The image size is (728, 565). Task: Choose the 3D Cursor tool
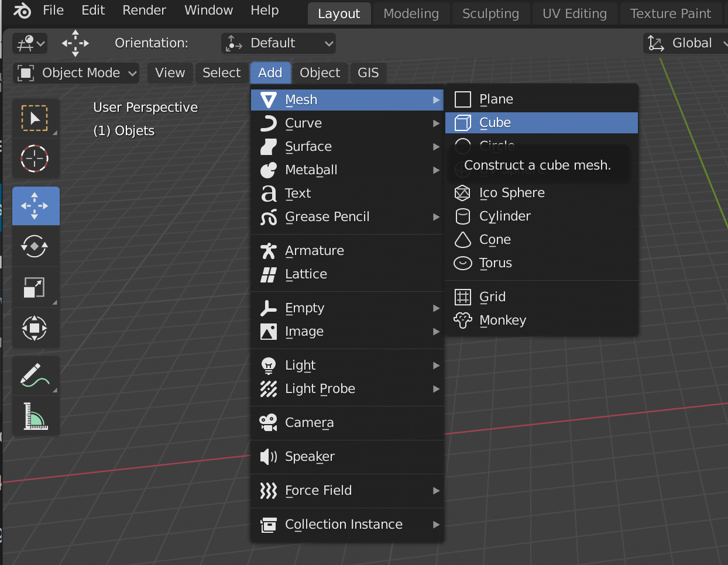point(34,159)
